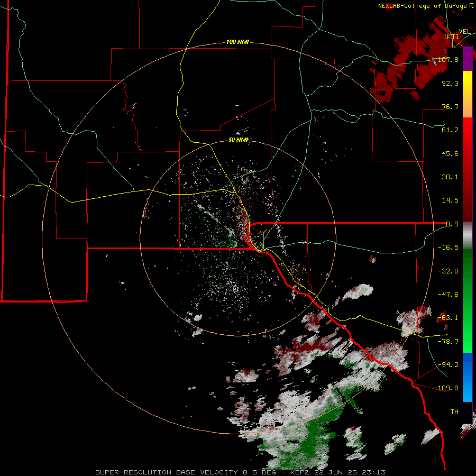Click the "[KT]" units label
The height and width of the screenshot is (476, 476).
tap(451, 36)
